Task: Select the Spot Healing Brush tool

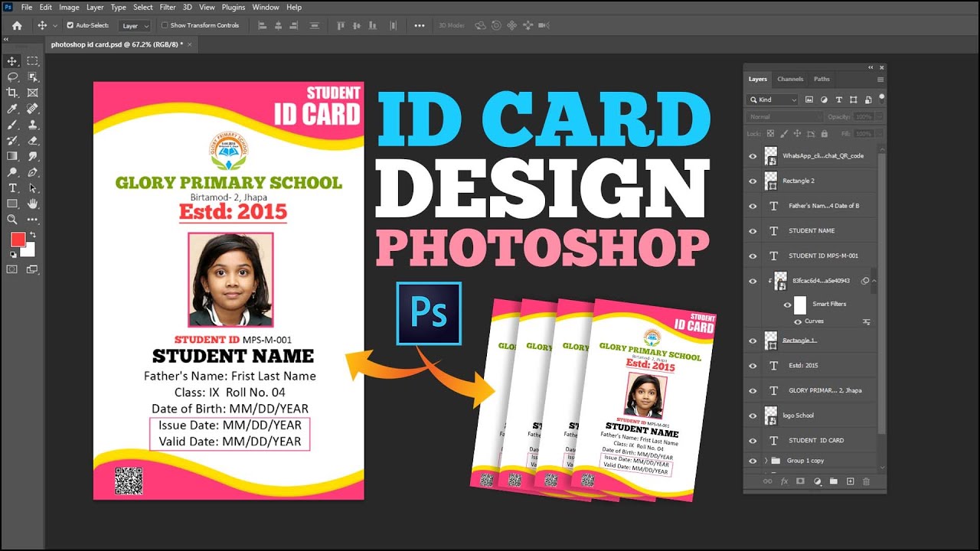Action: click(33, 109)
